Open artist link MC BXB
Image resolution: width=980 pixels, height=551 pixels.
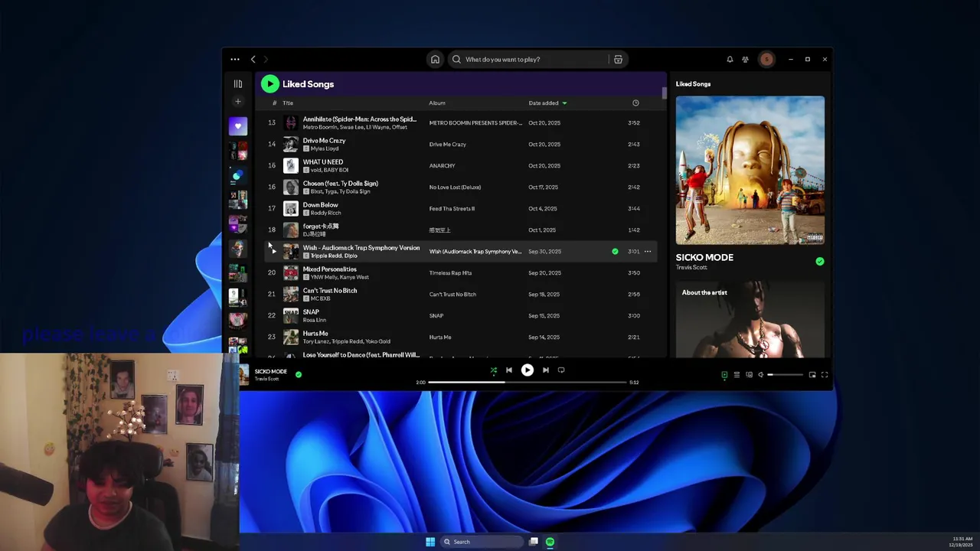tap(320, 298)
